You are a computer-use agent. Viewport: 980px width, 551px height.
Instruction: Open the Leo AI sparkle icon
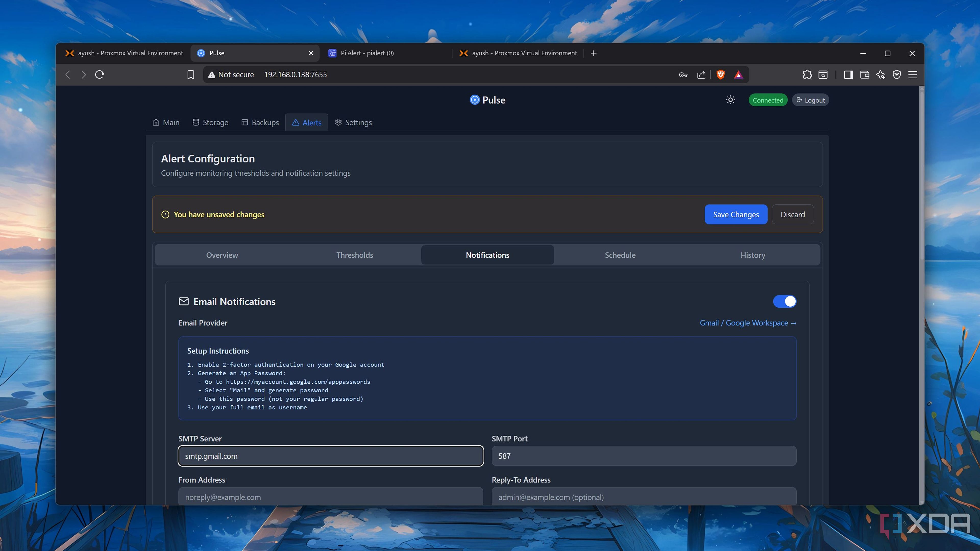[880, 74]
